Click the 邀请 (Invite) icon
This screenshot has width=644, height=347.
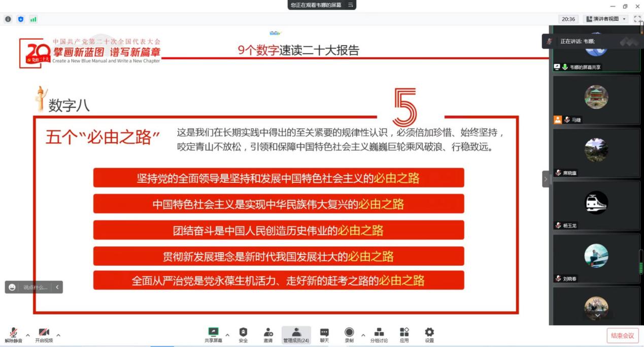coord(268,334)
